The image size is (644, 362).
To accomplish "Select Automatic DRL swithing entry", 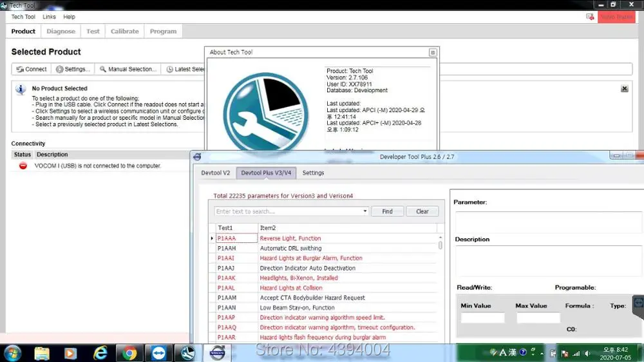I will [x=291, y=248].
